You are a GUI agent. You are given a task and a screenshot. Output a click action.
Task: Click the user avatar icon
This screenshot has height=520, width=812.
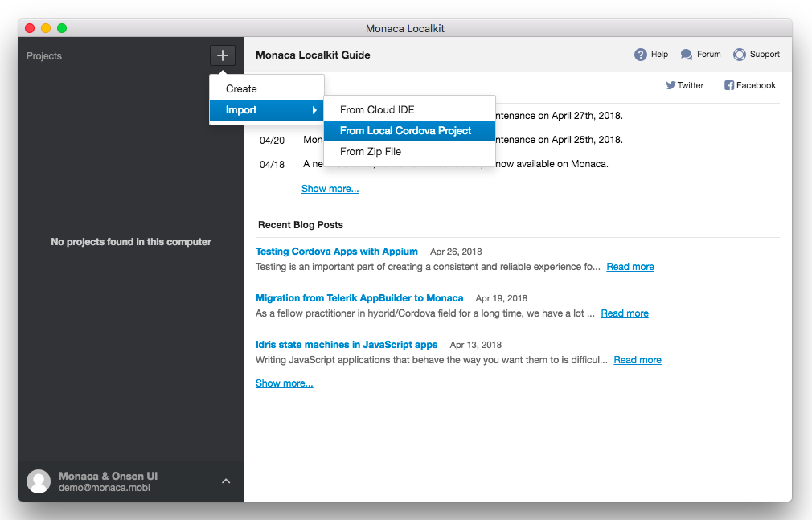(39, 481)
